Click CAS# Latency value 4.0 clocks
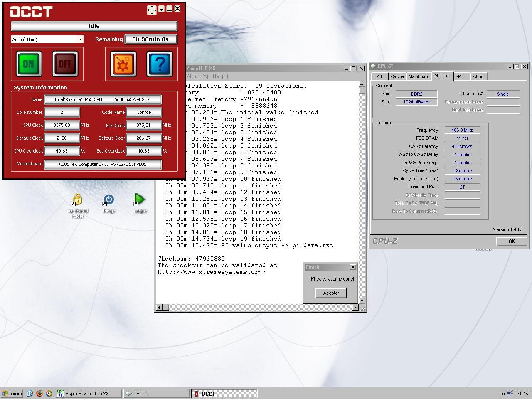 462,146
